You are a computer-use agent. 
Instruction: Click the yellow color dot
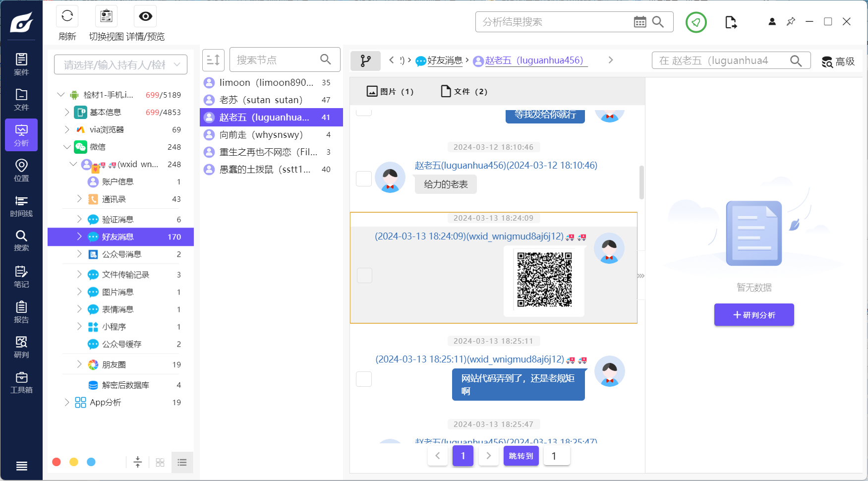click(74, 462)
